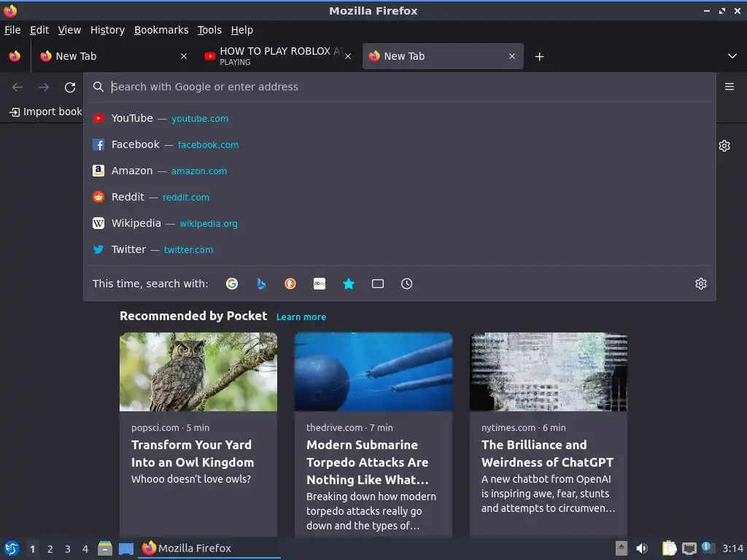Open a new tab with plus button
Image resolution: width=747 pixels, height=560 pixels.
(x=539, y=57)
